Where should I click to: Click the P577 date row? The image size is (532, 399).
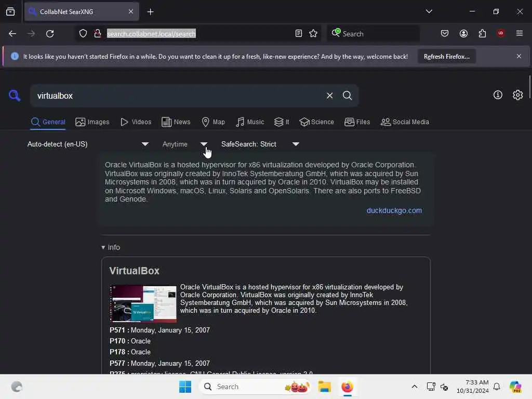[x=159, y=363]
